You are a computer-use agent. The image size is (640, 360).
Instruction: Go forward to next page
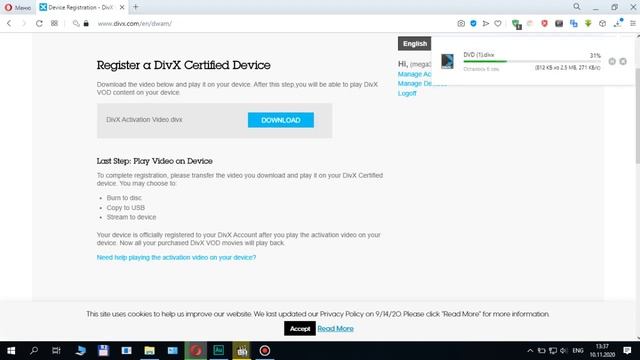coord(24,24)
